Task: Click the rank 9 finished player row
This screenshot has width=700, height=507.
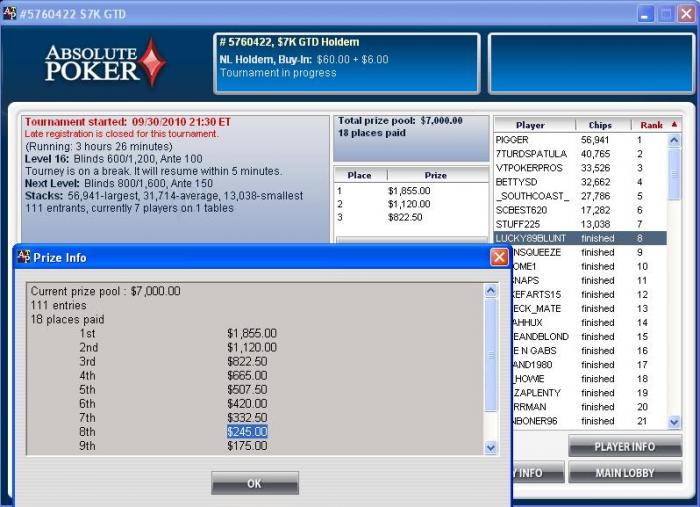Action: click(x=589, y=252)
